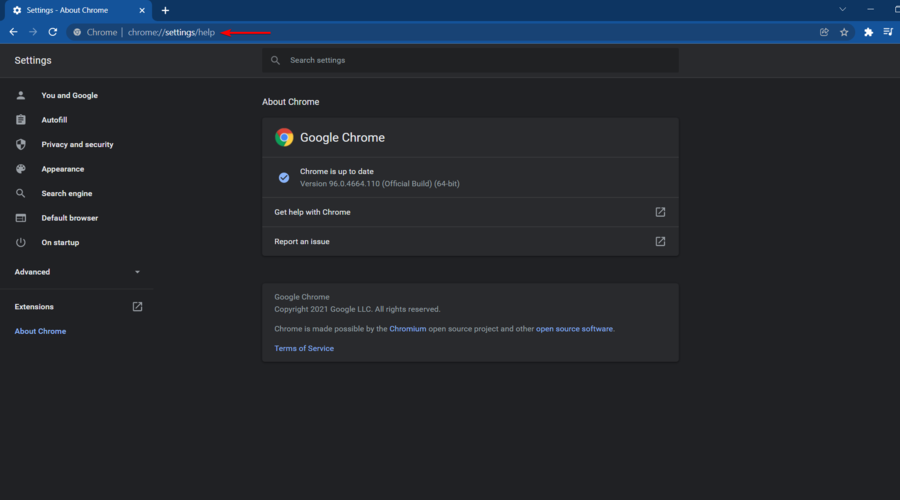Click the Chrome is up to date text
Image resolution: width=900 pixels, height=500 pixels.
[336, 172]
